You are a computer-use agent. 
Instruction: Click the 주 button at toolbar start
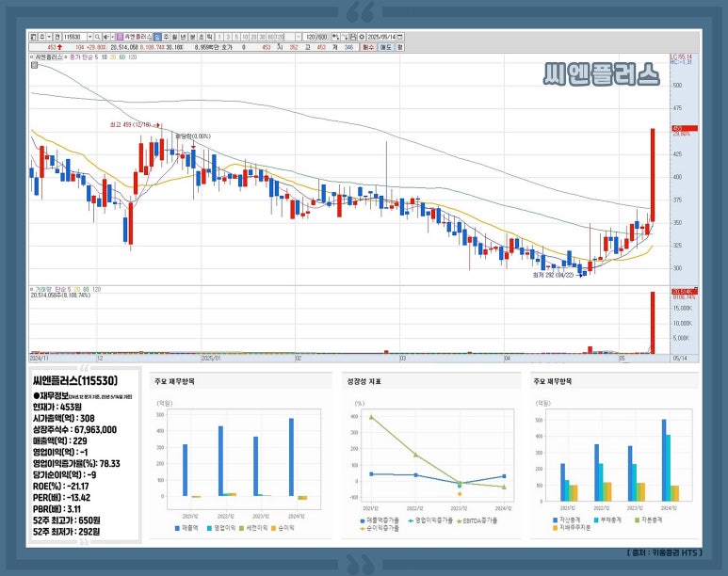42,37
